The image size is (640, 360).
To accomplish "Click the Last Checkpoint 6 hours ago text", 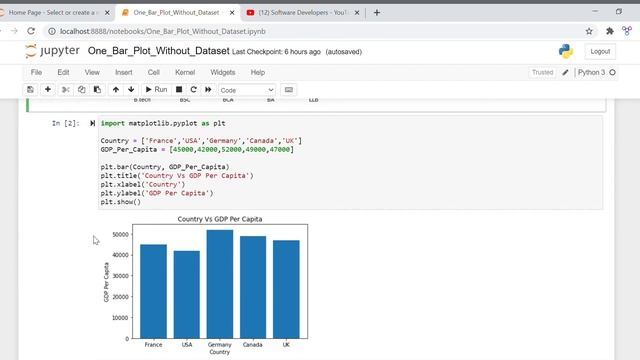I will click(x=276, y=52).
